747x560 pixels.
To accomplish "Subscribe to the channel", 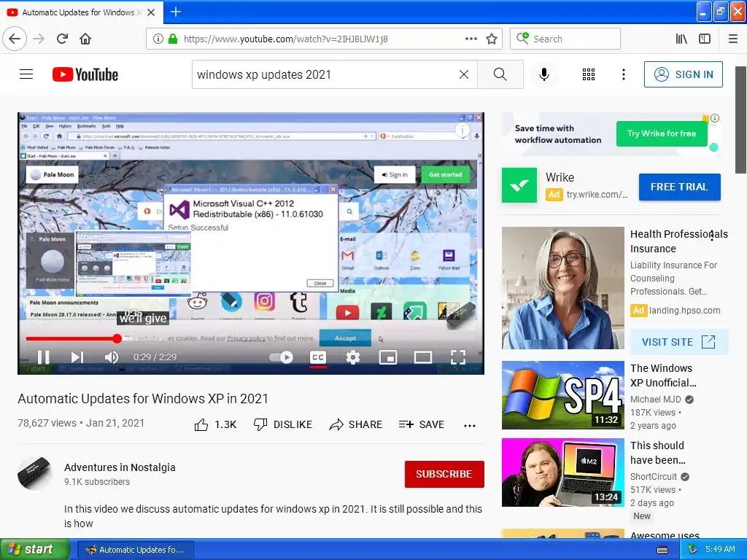I will click(444, 474).
